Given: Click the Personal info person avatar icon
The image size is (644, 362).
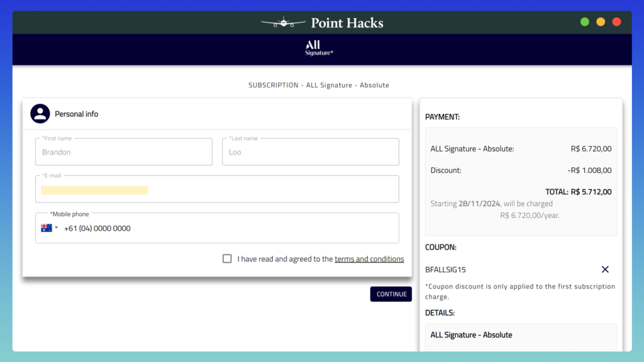Looking at the screenshot, I should point(40,114).
